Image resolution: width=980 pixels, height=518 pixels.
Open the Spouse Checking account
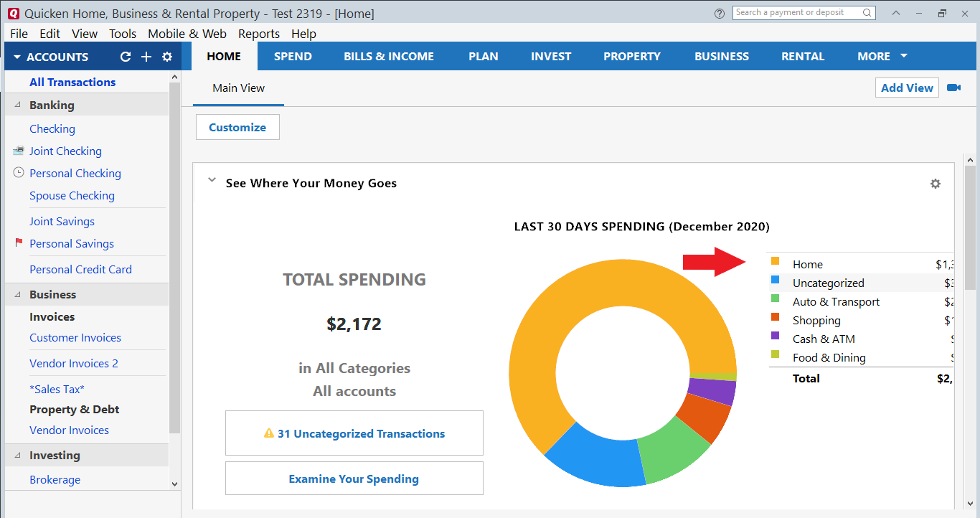72,196
